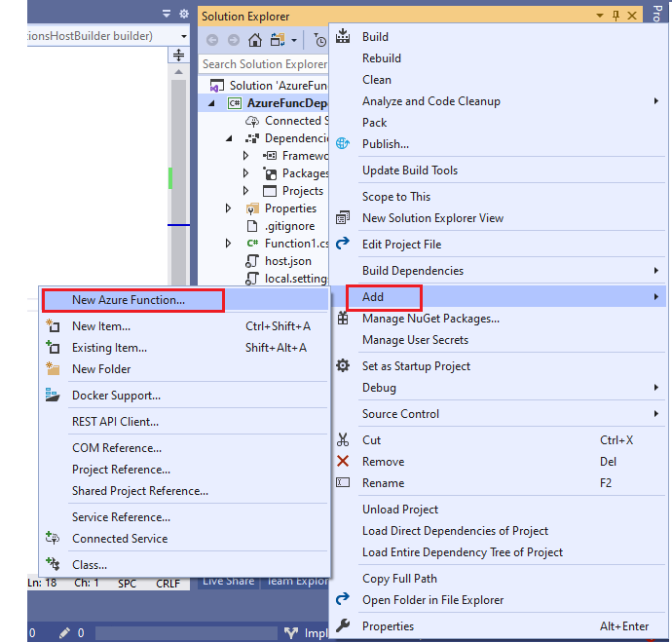Click the New Item icon in submenu

tap(53, 325)
